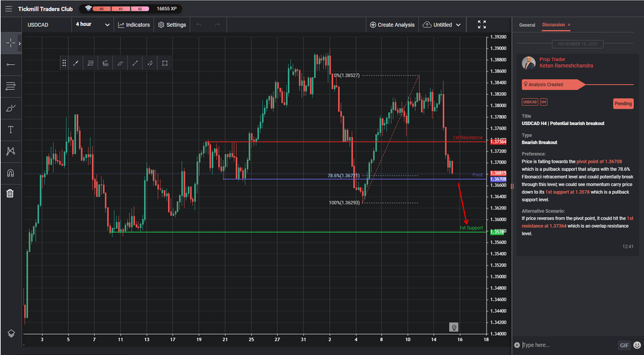644x355 pixels.
Task: Click the Pending status badge
Action: [623, 104]
